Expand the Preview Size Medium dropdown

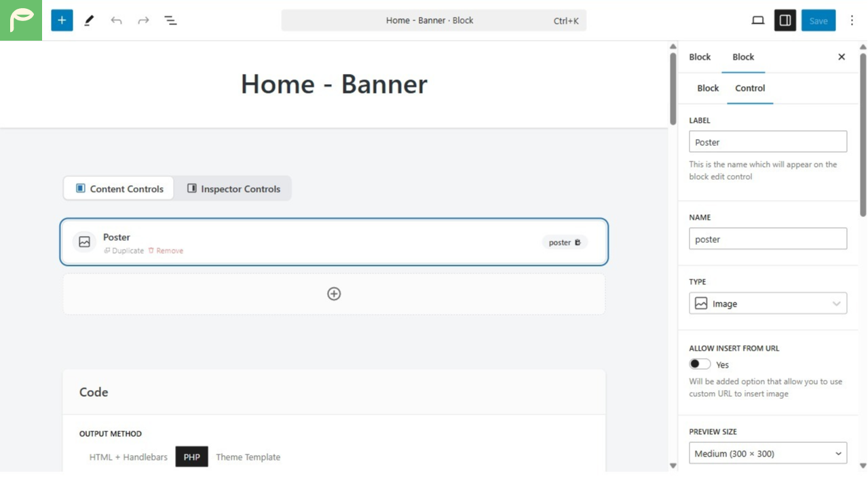768,453
